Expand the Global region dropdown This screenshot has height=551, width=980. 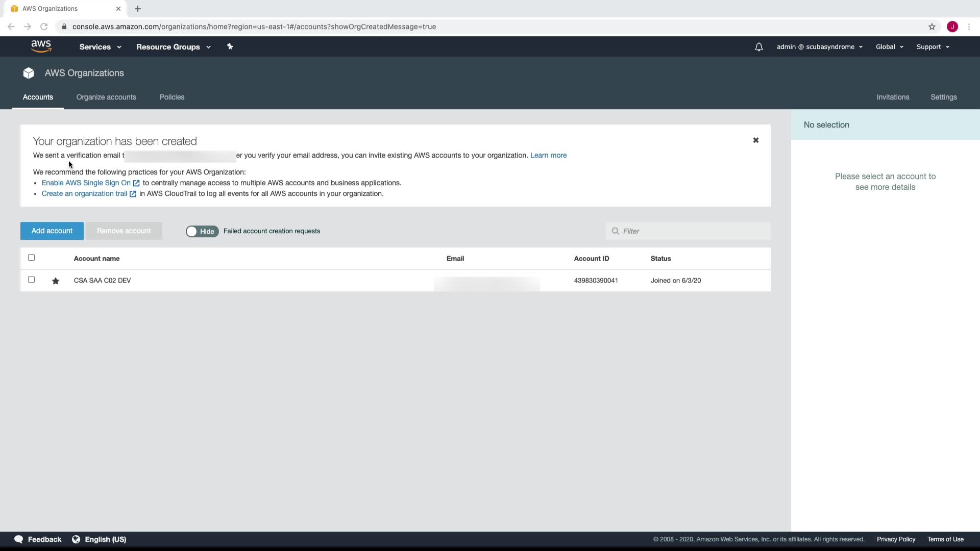tap(889, 47)
